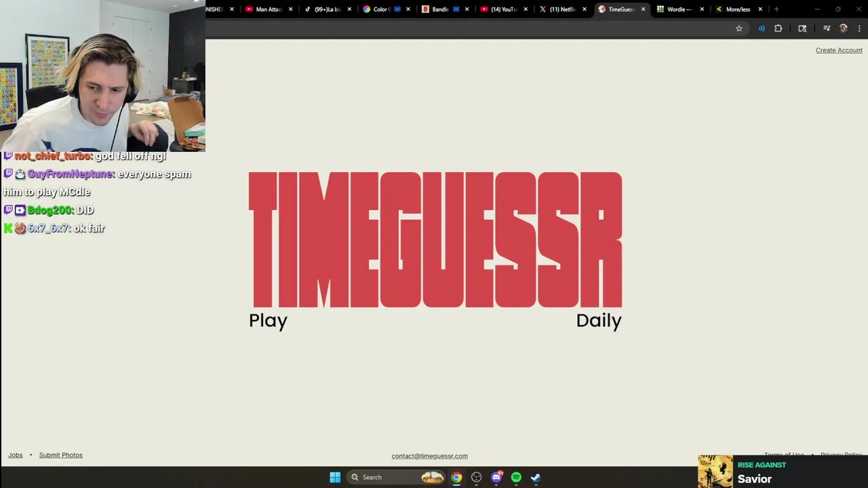Bookmark this page with the star icon
This screenshot has height=488, width=868.
[x=739, y=28]
